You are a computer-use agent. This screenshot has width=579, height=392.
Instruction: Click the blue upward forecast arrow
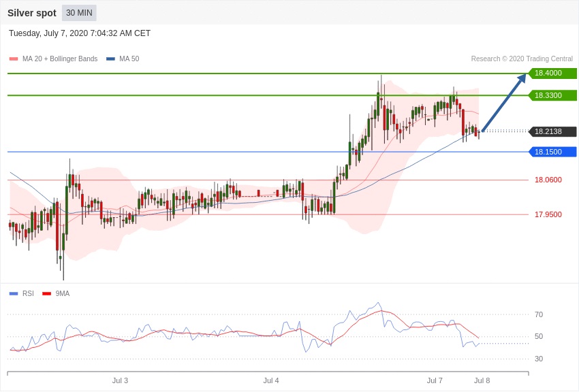click(504, 102)
